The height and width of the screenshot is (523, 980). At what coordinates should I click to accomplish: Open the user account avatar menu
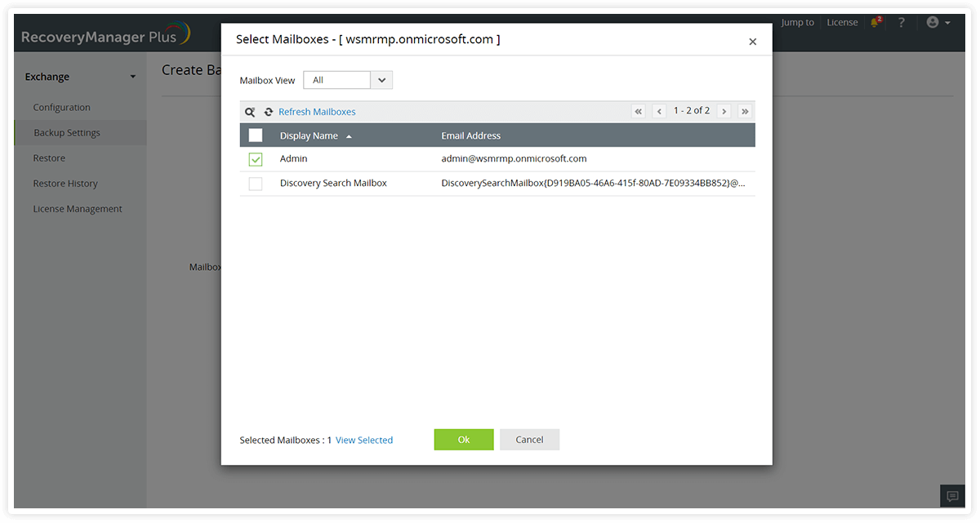click(938, 23)
